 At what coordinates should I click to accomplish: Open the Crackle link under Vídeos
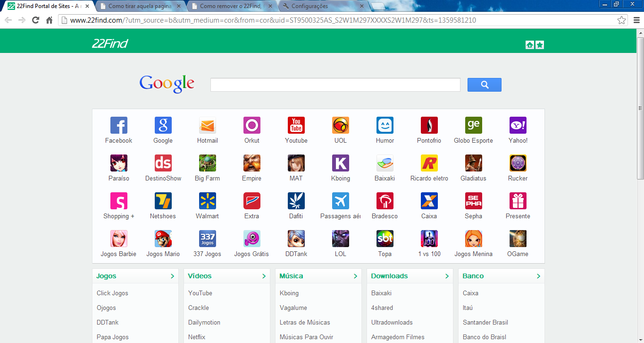(199, 308)
